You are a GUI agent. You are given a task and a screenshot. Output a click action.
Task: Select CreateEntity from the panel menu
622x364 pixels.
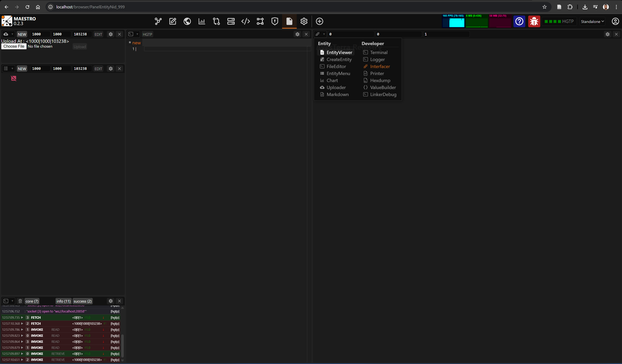(x=336, y=59)
